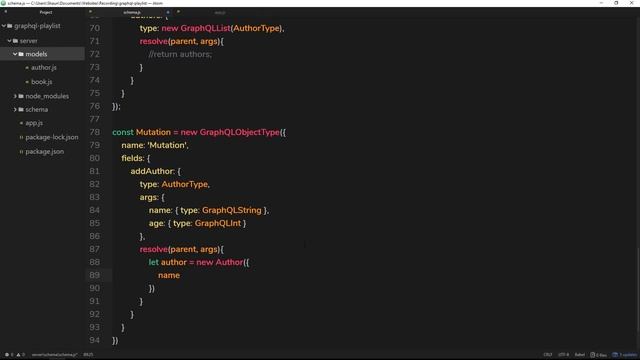Click line number 81 in the gutter
The height and width of the screenshot is (360, 640).
(x=94, y=171)
